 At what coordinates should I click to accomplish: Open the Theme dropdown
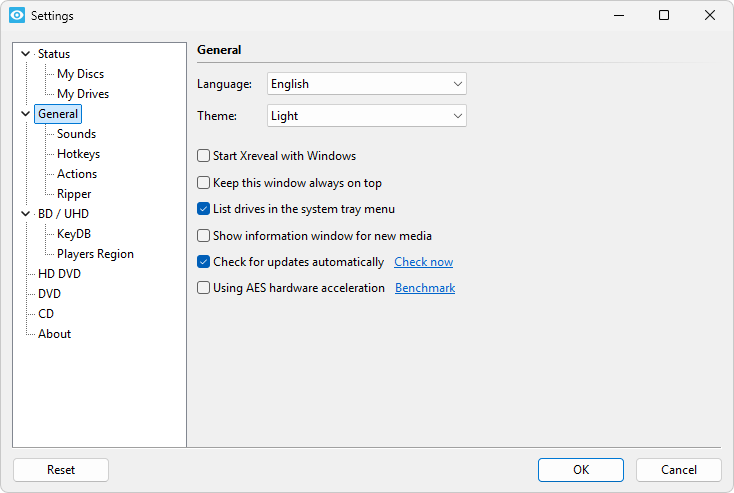[366, 116]
